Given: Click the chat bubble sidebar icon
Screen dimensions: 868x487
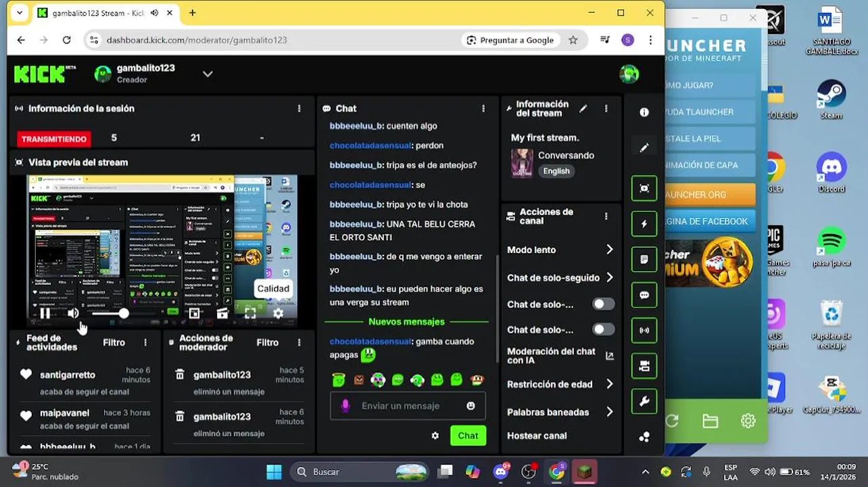Looking at the screenshot, I should click(x=644, y=295).
